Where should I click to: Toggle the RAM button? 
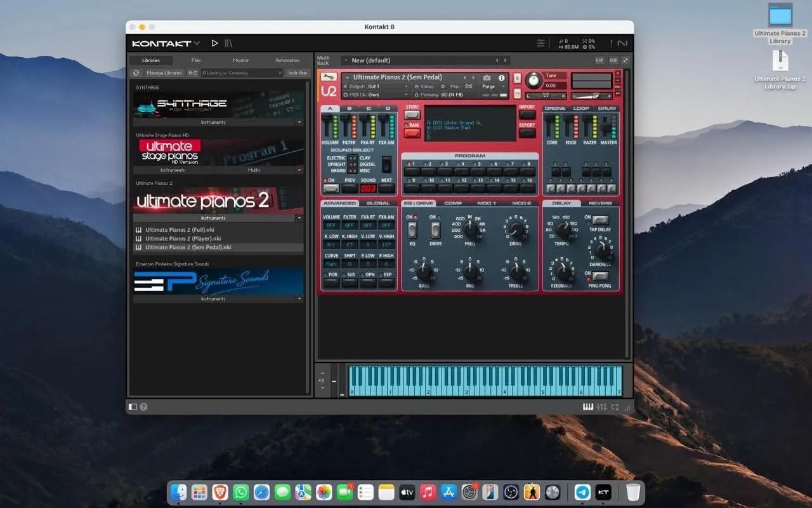pos(412,132)
